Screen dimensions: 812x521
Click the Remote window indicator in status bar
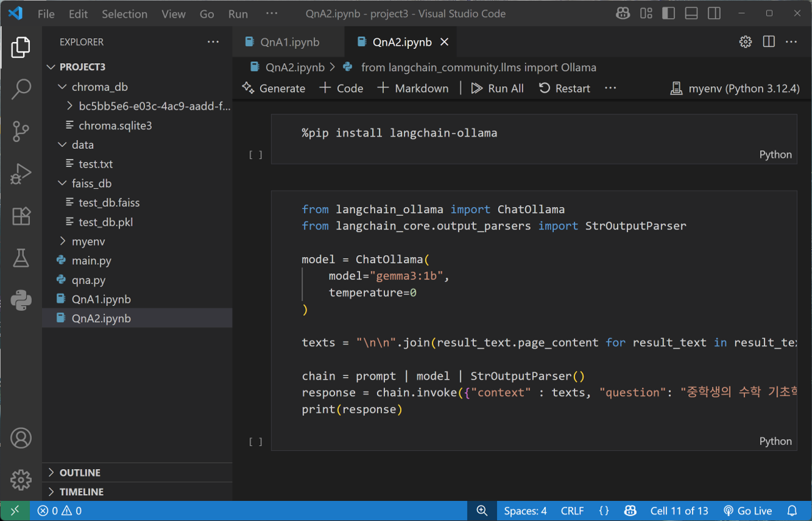15,510
